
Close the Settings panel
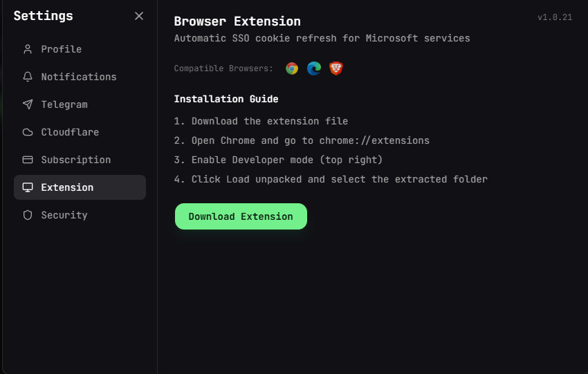point(139,16)
